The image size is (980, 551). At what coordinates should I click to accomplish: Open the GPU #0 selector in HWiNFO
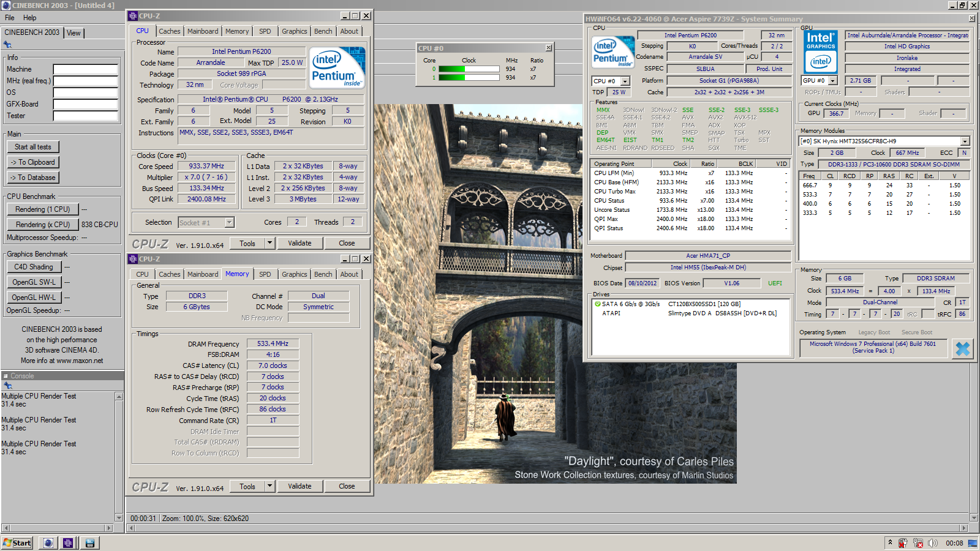pyautogui.click(x=820, y=80)
